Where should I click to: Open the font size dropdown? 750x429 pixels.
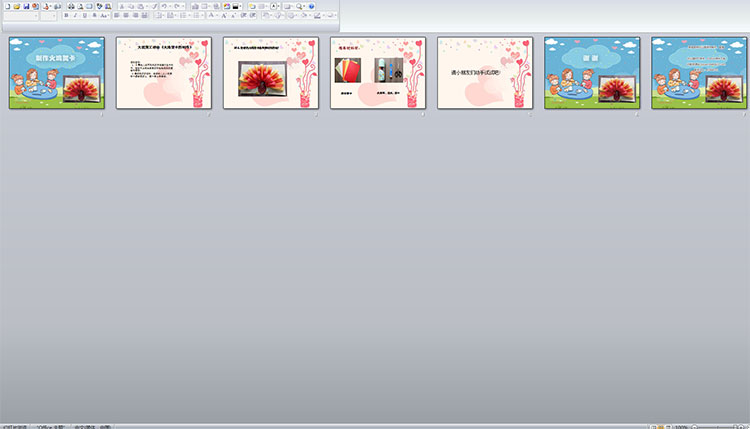(x=54, y=16)
